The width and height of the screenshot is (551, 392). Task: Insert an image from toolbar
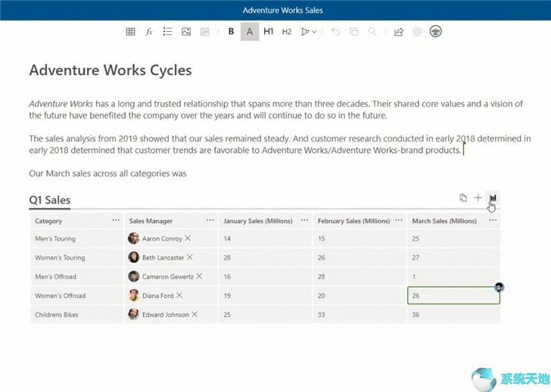(x=186, y=32)
